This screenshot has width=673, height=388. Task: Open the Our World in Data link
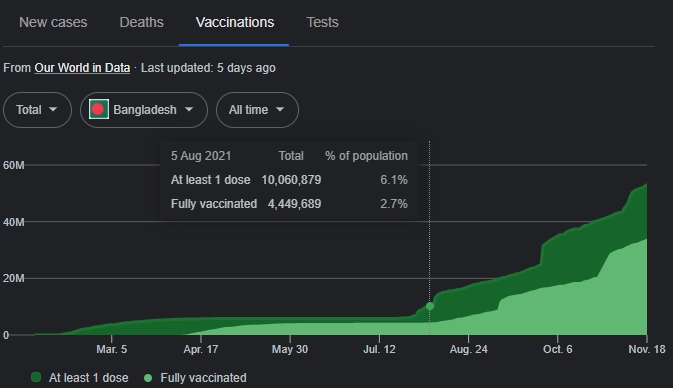(82, 68)
